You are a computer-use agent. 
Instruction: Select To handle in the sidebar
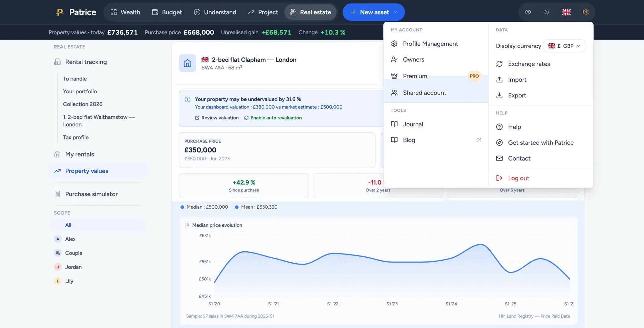75,79
